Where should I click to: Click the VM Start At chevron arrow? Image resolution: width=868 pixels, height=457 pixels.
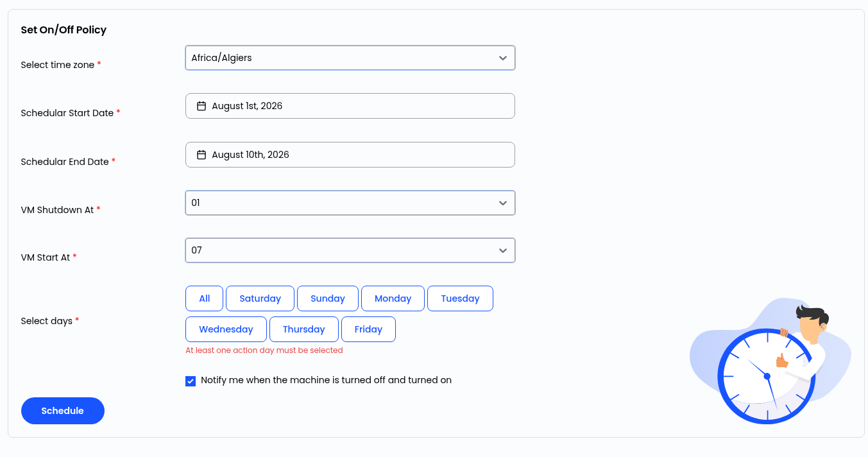point(503,250)
